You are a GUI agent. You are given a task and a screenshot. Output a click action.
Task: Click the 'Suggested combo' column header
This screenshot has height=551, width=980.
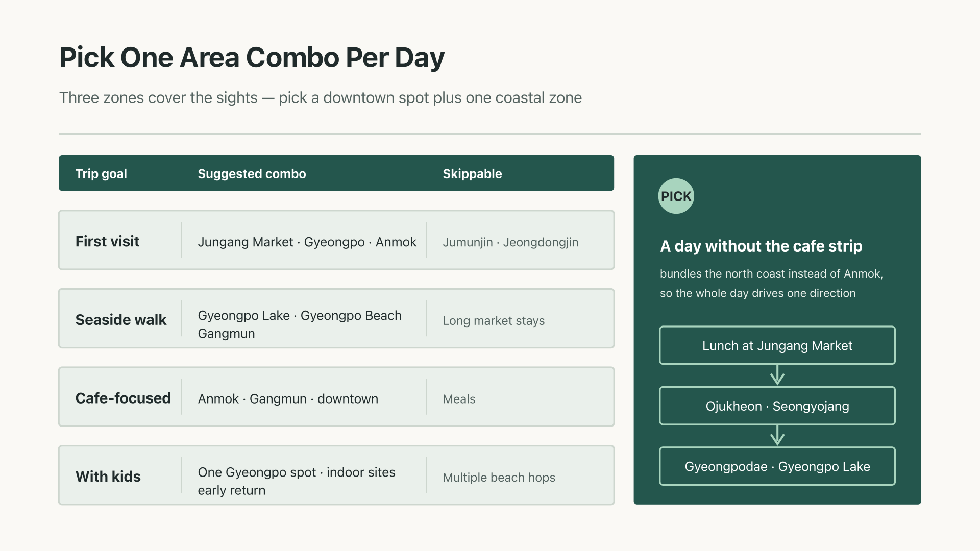(252, 173)
